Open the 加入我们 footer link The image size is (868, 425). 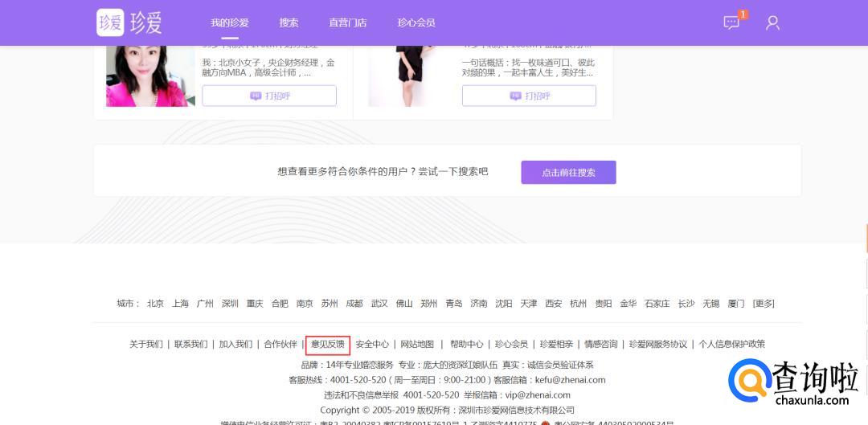pyautogui.click(x=235, y=344)
